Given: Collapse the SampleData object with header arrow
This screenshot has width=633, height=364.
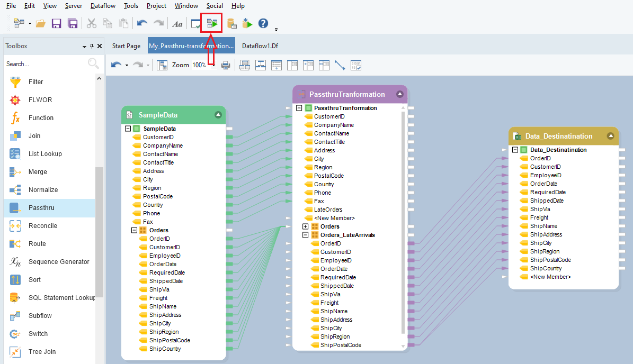Looking at the screenshot, I should pyautogui.click(x=218, y=115).
